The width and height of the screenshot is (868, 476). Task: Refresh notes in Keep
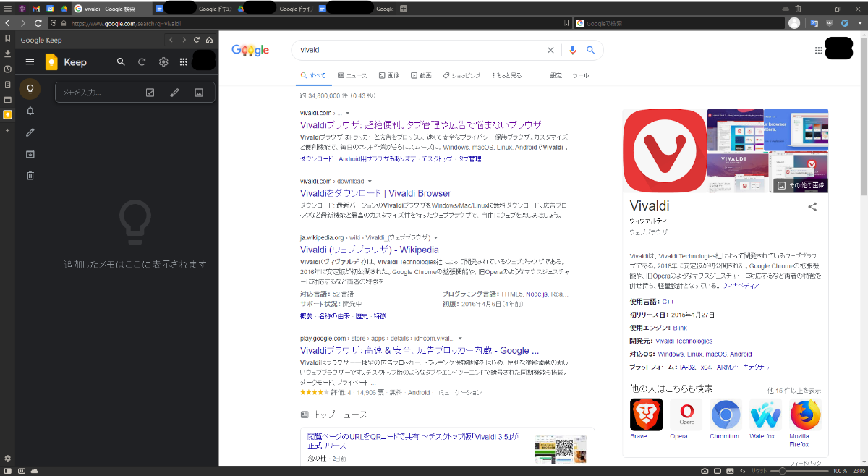142,62
